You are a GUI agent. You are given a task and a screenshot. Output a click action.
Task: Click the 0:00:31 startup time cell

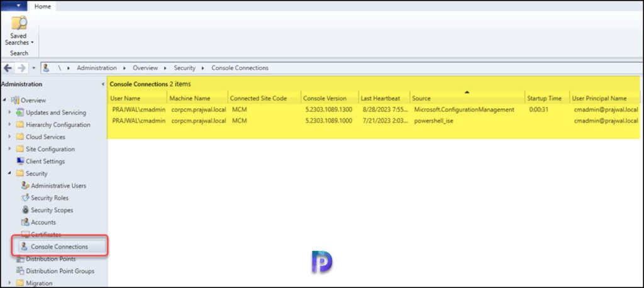(538, 109)
